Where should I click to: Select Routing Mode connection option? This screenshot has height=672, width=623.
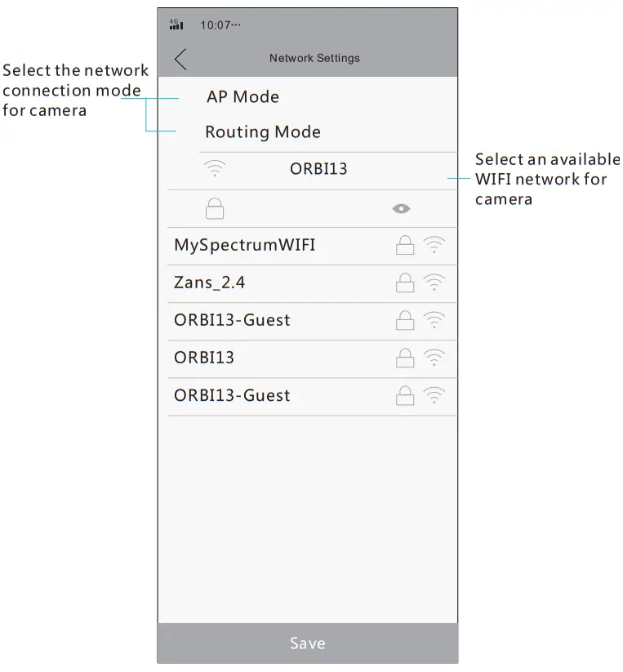click(x=262, y=132)
